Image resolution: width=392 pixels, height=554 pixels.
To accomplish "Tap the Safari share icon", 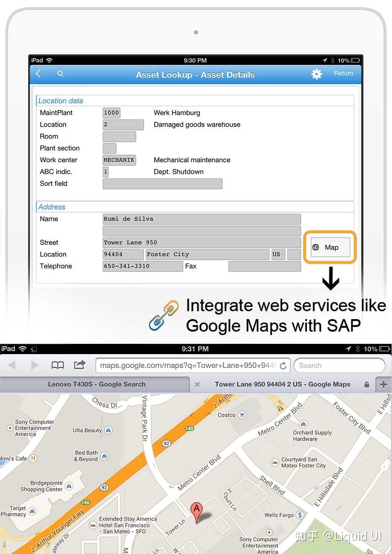I will pos(79,365).
